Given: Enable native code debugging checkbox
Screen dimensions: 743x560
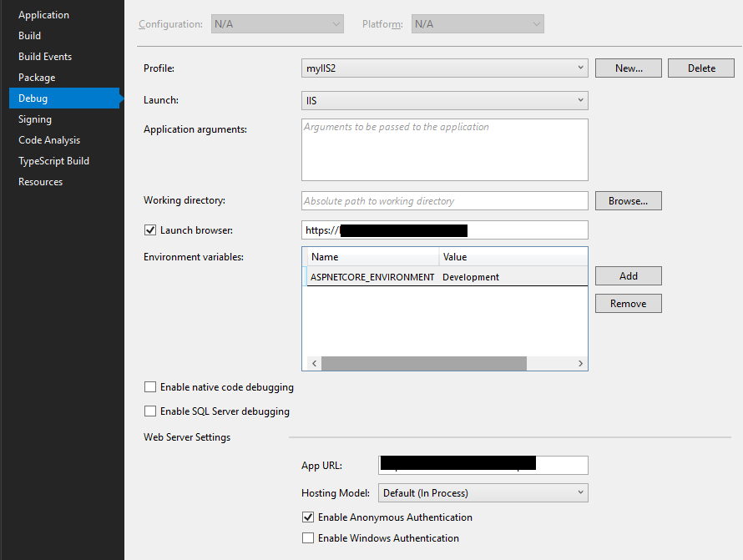Looking at the screenshot, I should click(x=150, y=387).
